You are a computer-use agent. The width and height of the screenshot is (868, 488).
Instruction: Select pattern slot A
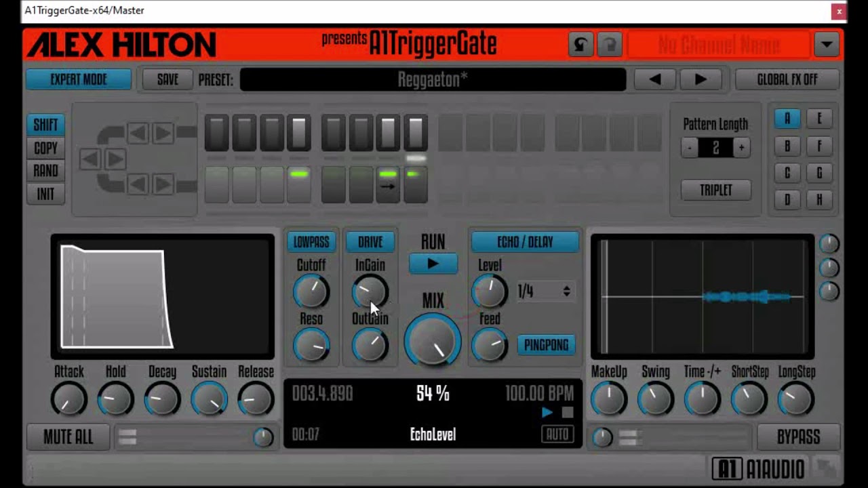pyautogui.click(x=787, y=119)
